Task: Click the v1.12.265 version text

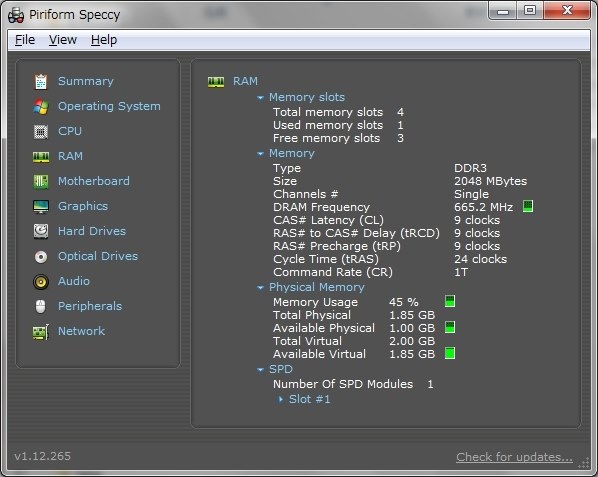Action: pyautogui.click(x=42, y=456)
